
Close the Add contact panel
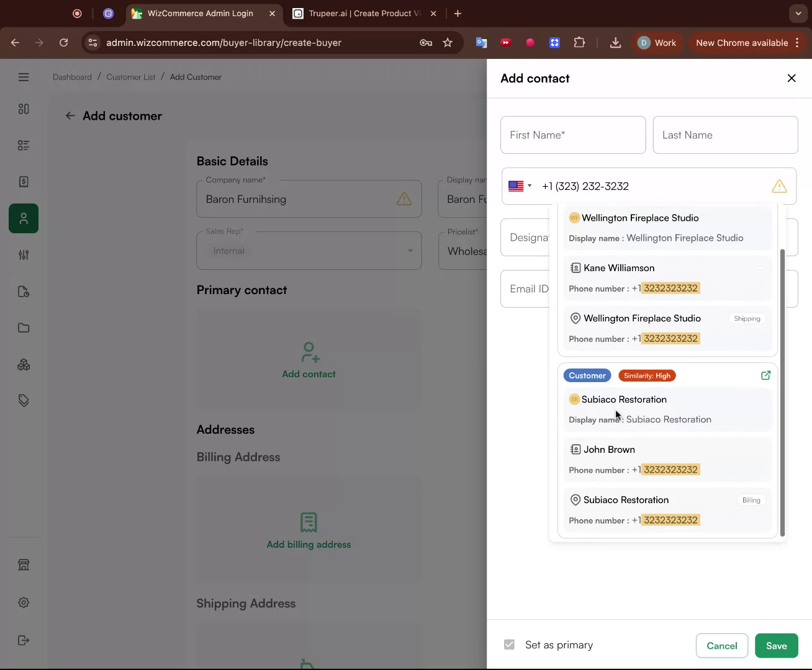tap(792, 78)
